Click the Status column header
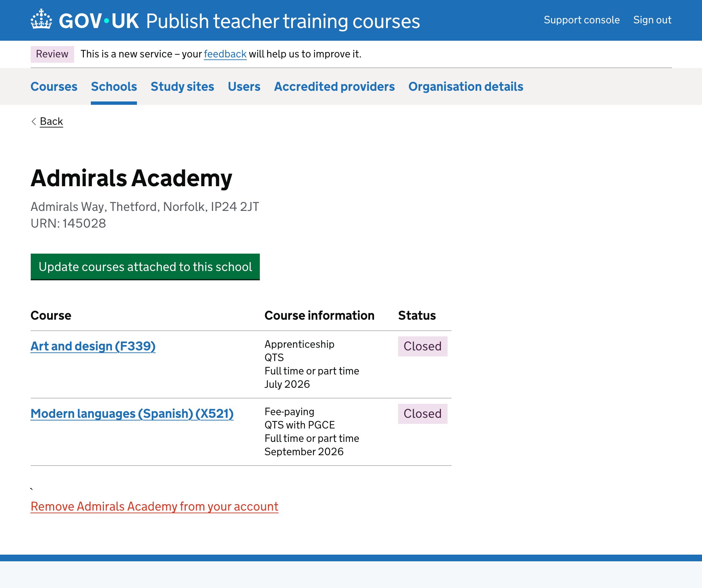The image size is (702, 588). (417, 315)
